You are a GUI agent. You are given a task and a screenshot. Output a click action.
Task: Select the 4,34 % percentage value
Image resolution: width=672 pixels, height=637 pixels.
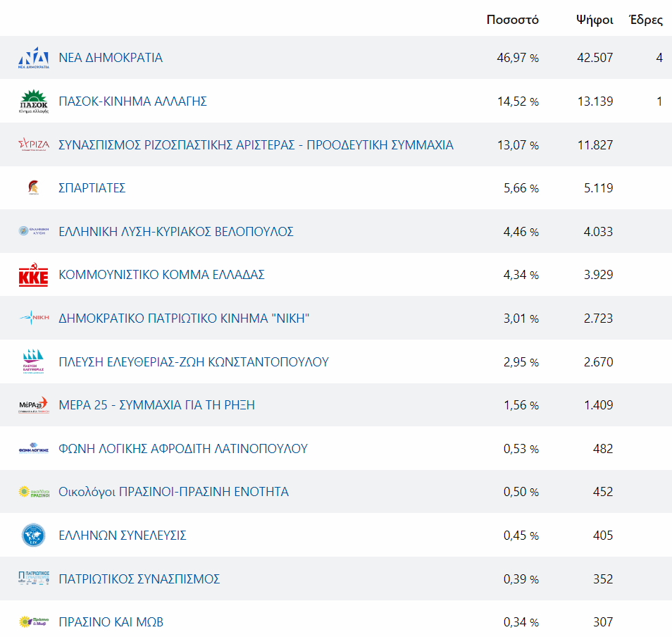pos(521,274)
